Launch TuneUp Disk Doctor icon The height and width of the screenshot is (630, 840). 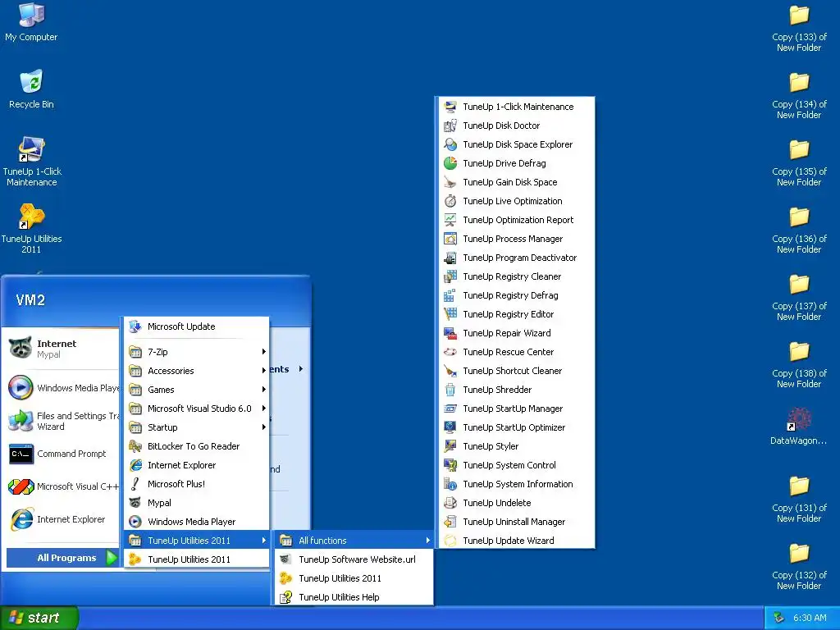(x=450, y=126)
